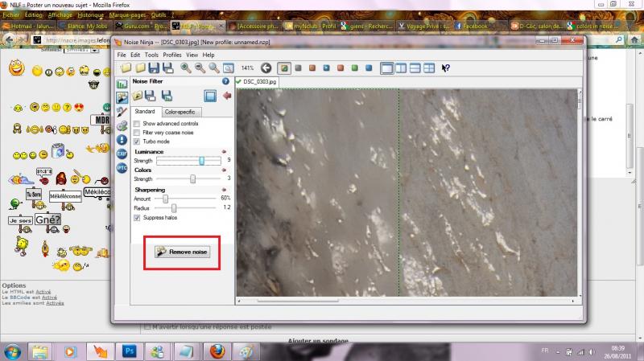
Task: Open the gears sidebar icon
Action: pos(122,126)
